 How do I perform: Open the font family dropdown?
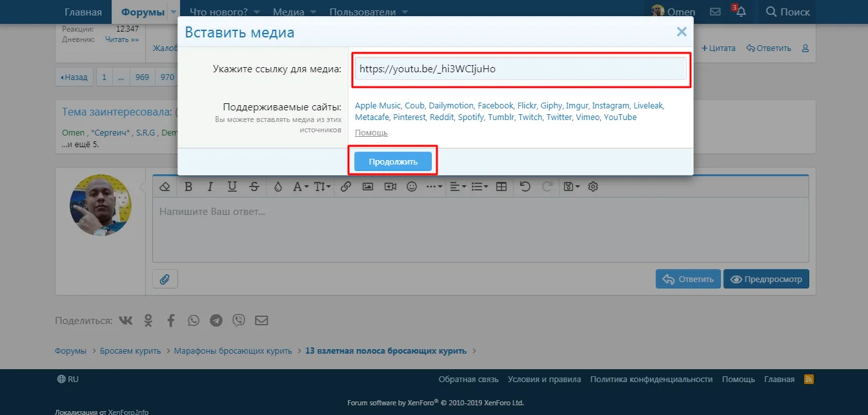coord(301,187)
